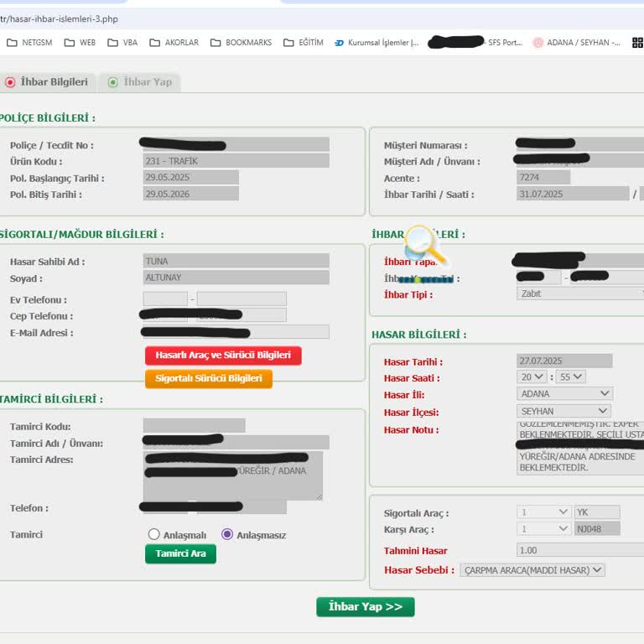
Task: Click the Acente field 7274
Action: 543,177
